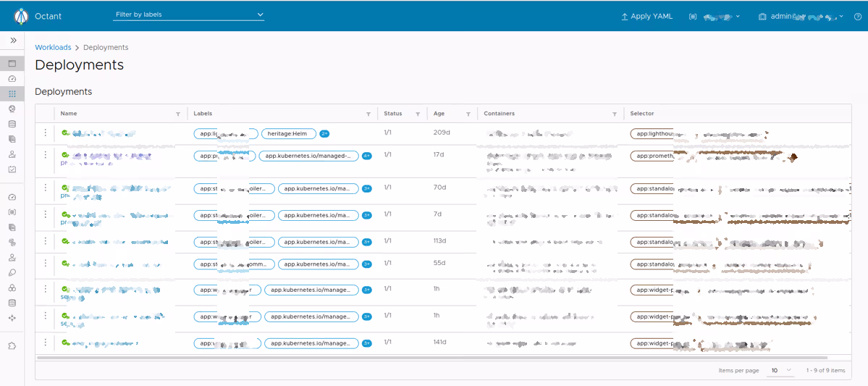Open actions menu for the 209d deployment

click(x=45, y=133)
